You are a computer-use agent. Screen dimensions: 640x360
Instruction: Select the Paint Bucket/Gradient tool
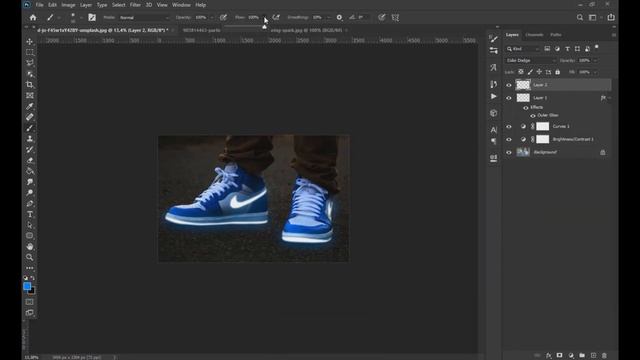click(30, 171)
